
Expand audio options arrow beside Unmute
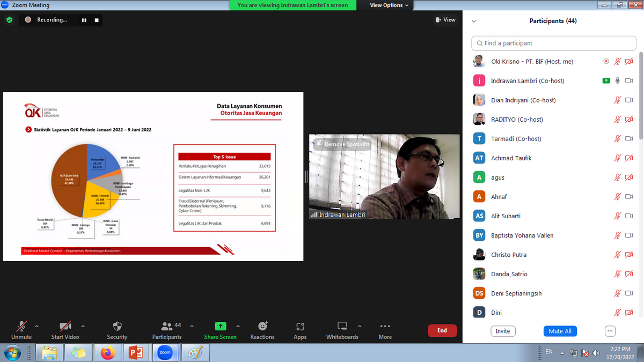coord(36,326)
